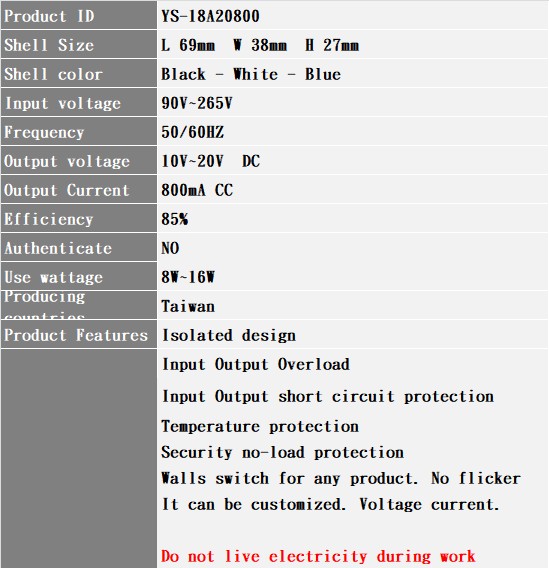Select the 8W~16W wattage value
Viewport: 549px width, 568px height.
pyautogui.click(x=188, y=277)
